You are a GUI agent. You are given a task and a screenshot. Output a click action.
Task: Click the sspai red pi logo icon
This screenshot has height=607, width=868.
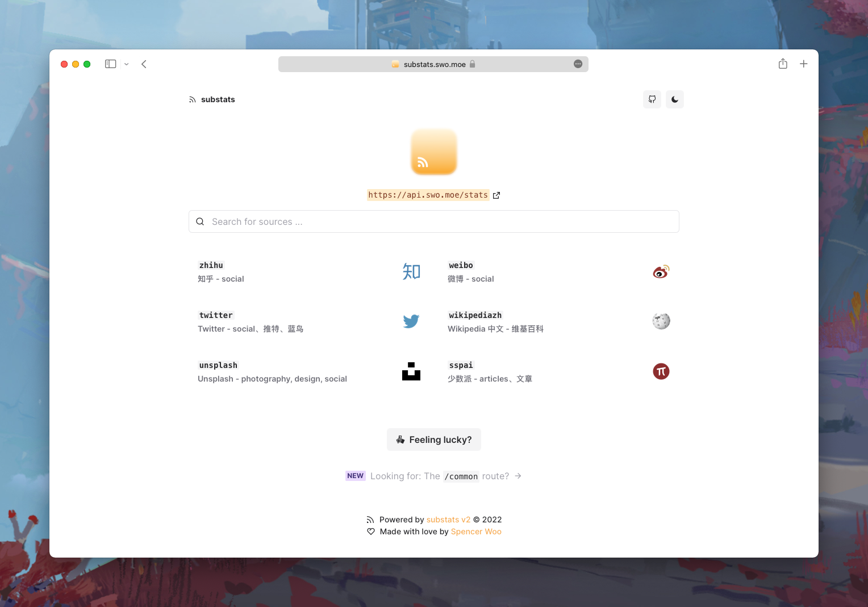click(661, 371)
